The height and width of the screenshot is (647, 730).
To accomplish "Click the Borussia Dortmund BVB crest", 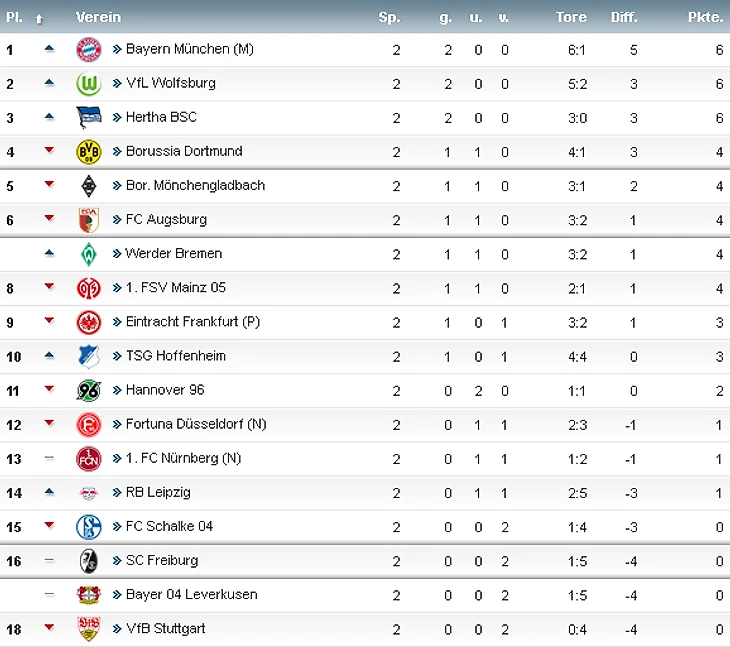I will click(x=89, y=152).
